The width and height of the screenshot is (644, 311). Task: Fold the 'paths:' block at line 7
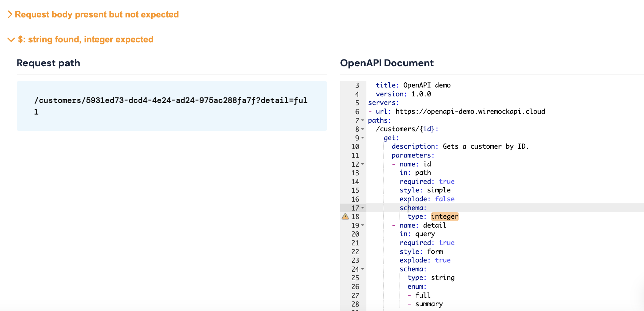363,120
